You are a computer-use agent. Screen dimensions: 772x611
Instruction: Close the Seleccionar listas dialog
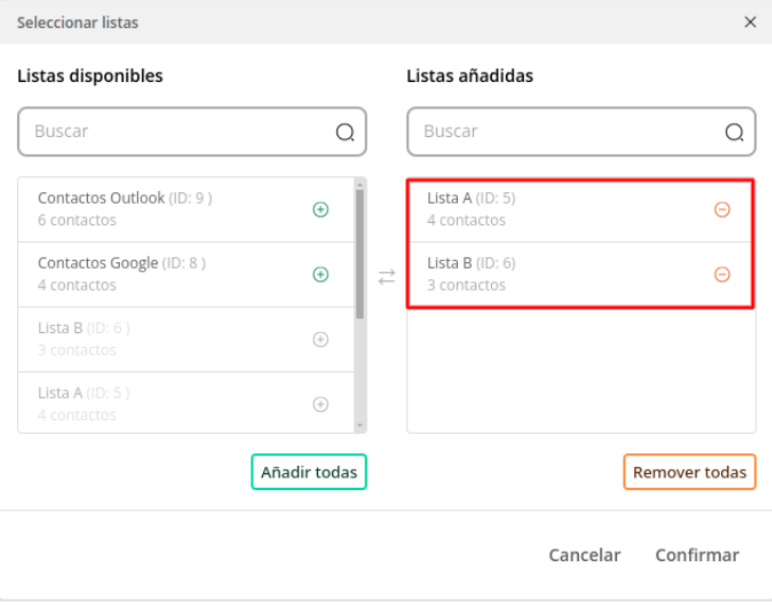click(750, 22)
